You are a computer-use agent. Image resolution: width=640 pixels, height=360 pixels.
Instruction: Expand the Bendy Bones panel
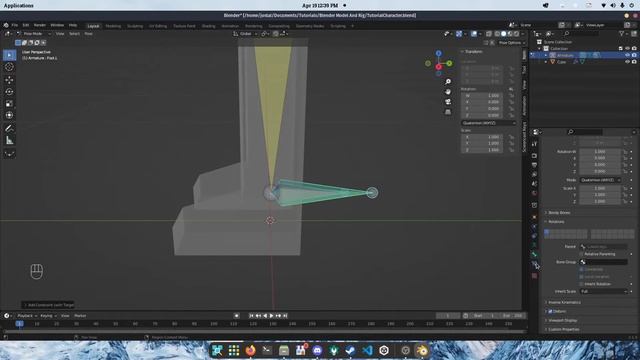tap(559, 213)
